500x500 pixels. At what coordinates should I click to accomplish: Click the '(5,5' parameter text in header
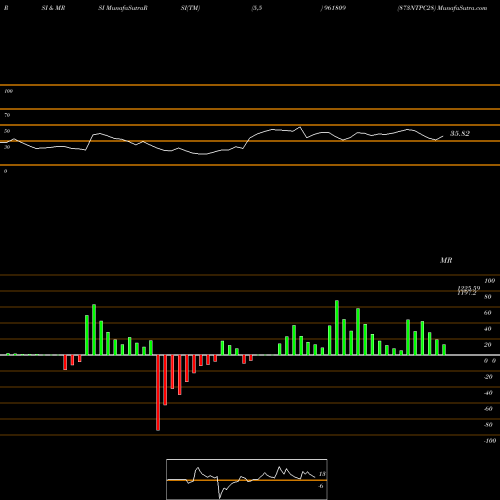pos(257,8)
